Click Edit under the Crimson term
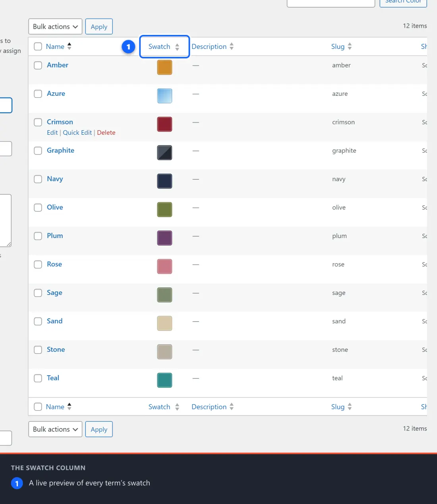 click(52, 133)
